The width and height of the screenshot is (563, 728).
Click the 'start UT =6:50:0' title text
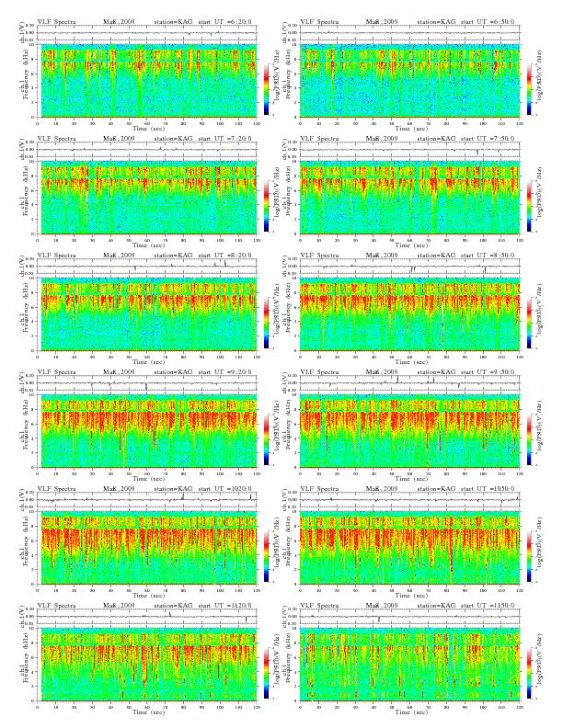click(488, 22)
